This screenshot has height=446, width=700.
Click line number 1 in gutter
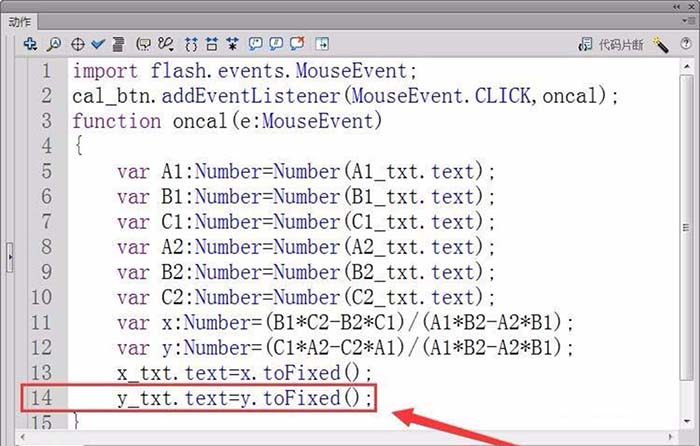46,71
